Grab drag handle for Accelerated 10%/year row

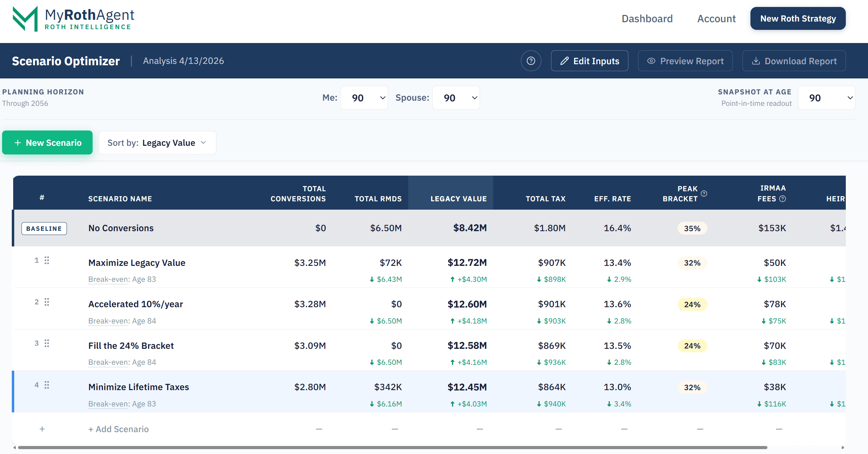47,302
